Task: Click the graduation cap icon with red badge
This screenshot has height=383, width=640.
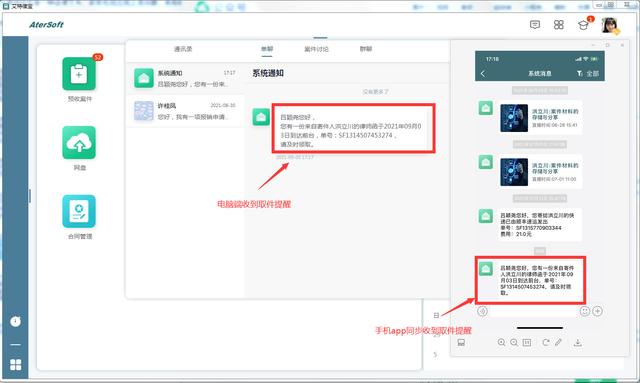Action: coord(584,25)
